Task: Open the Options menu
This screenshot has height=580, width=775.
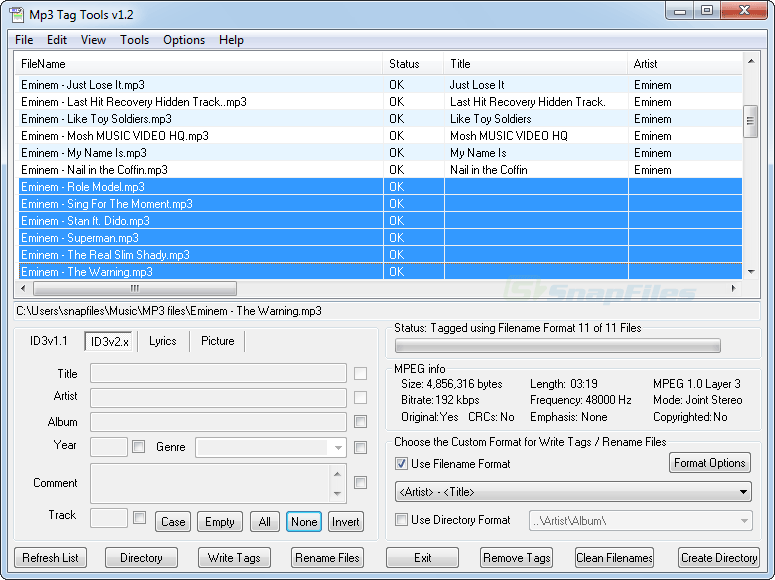Action: click(x=184, y=40)
